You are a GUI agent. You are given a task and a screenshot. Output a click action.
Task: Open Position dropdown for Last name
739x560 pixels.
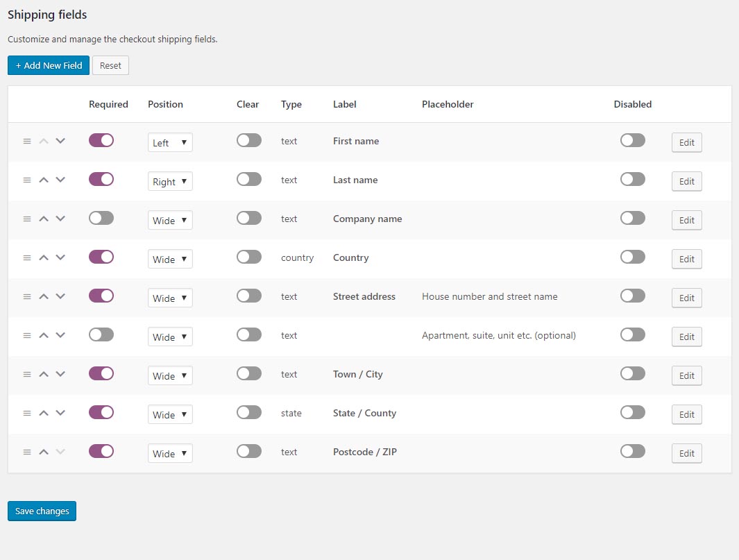click(170, 181)
